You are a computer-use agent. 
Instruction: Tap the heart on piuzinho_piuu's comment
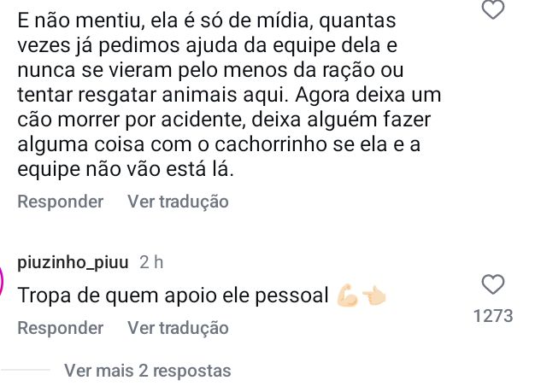point(494,284)
